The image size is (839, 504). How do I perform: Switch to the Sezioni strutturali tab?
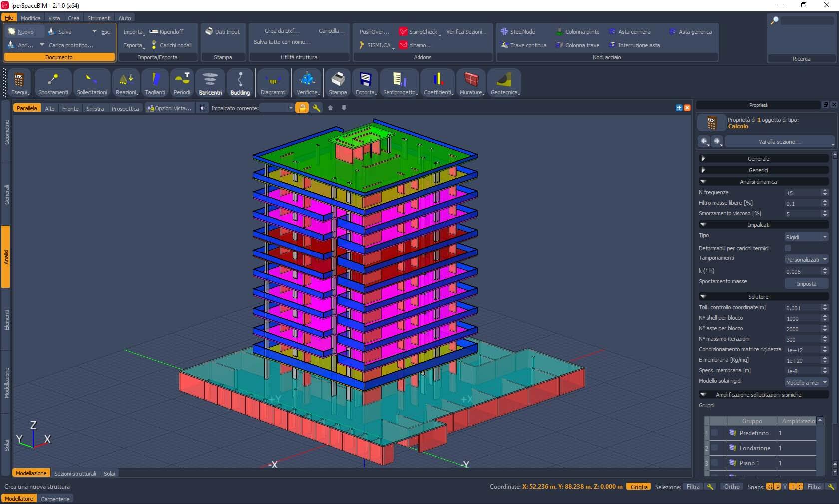pos(75,473)
